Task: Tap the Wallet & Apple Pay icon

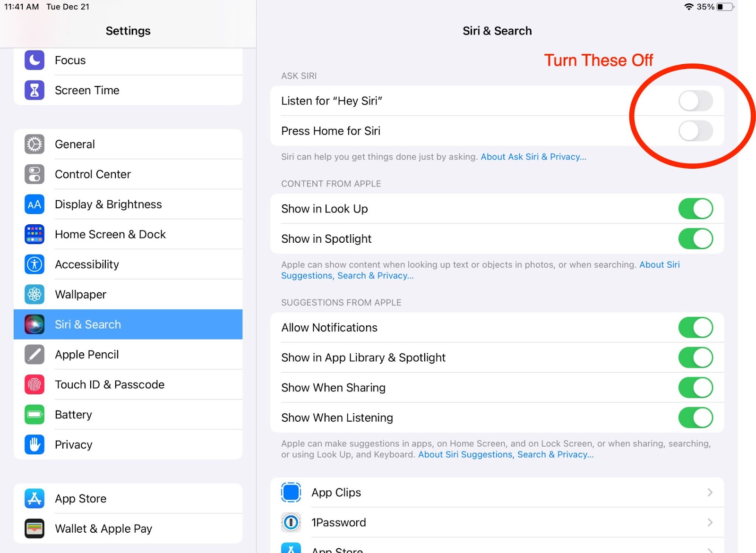Action: [x=34, y=529]
